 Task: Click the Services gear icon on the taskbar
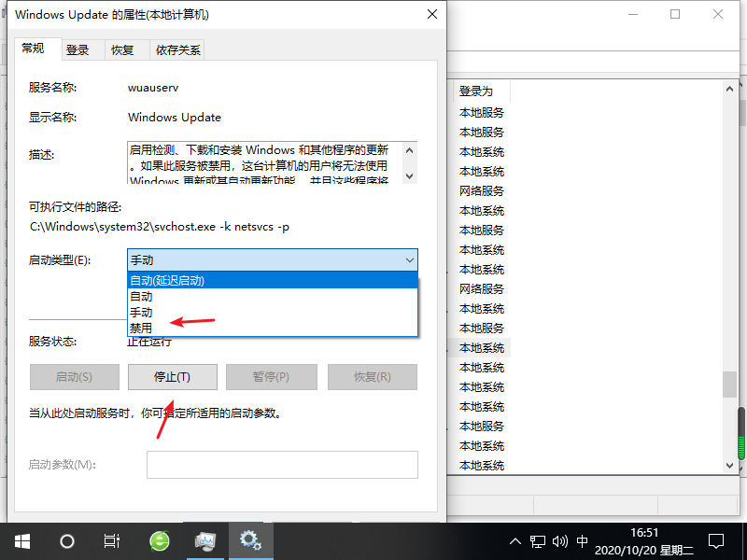[250, 541]
